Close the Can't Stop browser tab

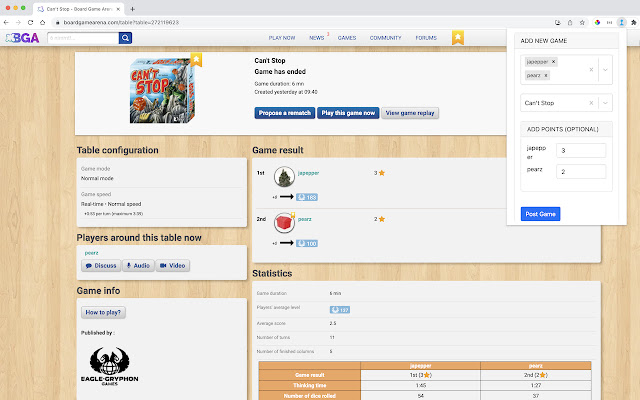[x=118, y=9]
